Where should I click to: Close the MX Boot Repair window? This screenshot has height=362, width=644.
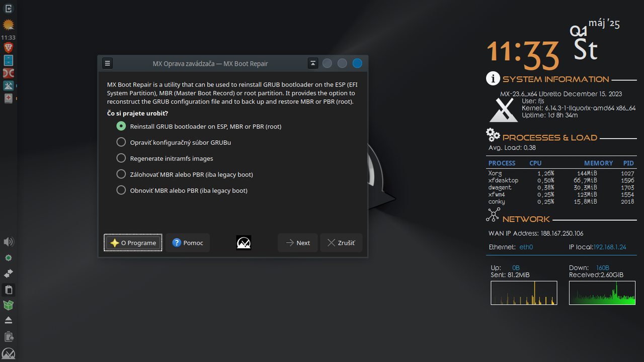coord(357,63)
